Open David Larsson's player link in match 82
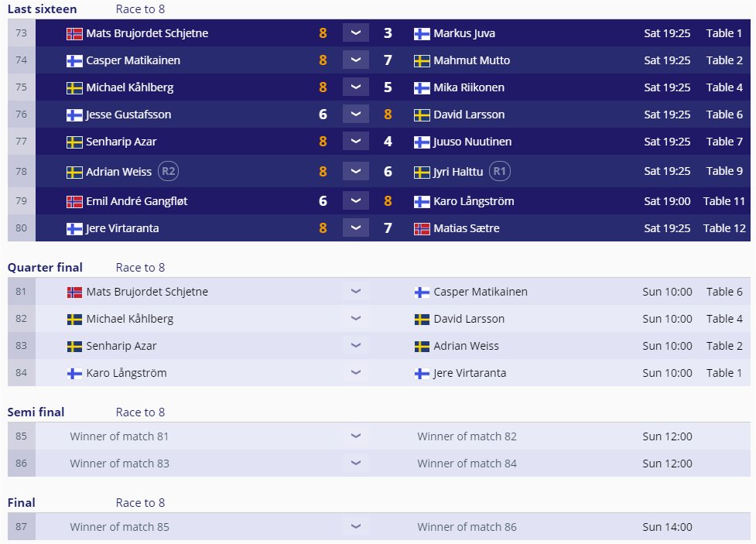The height and width of the screenshot is (544, 756). [469, 319]
